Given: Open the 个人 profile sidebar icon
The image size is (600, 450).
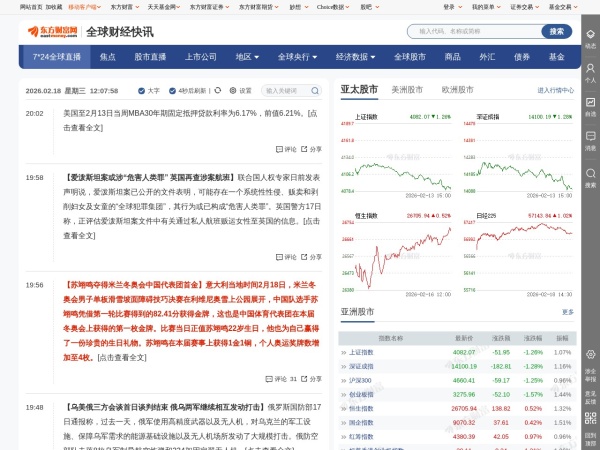Looking at the screenshot, I should click(590, 74).
